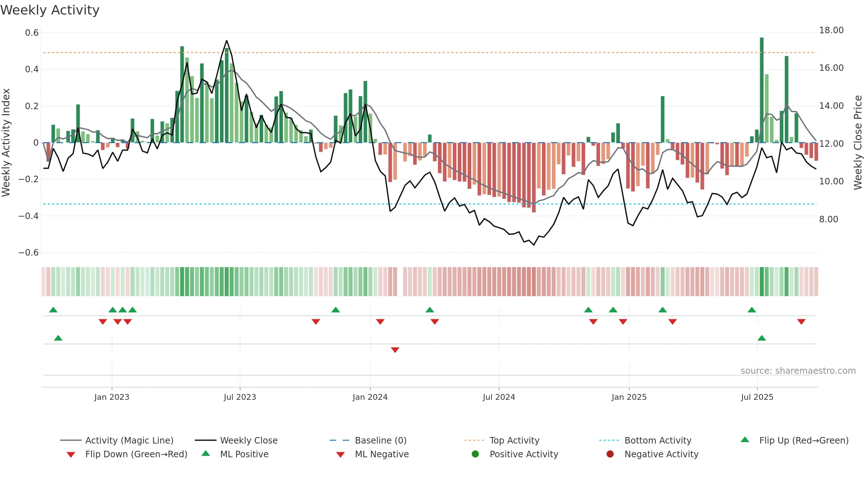Click the Bottom Activity legend entry
The height and width of the screenshot is (488, 868).
coord(645,440)
